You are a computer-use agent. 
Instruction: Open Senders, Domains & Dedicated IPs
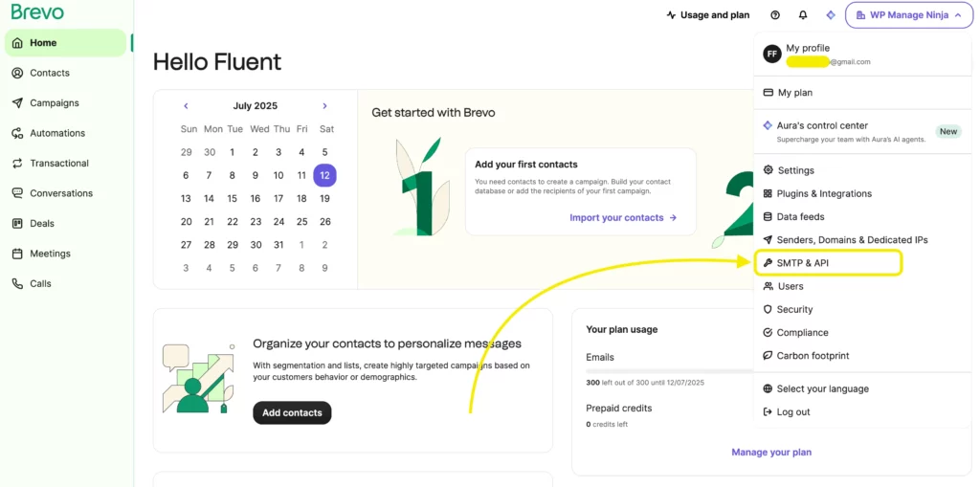pos(862,240)
